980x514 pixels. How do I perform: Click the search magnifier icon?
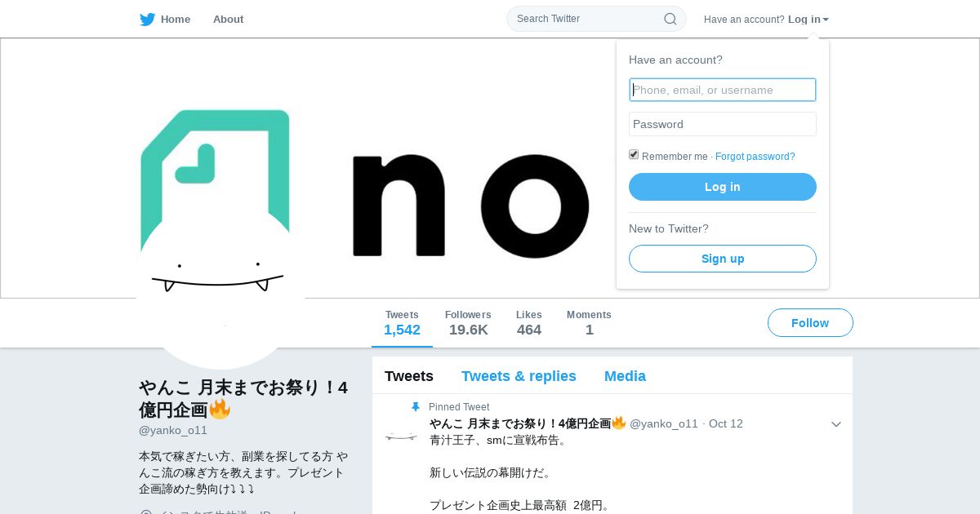pos(670,19)
